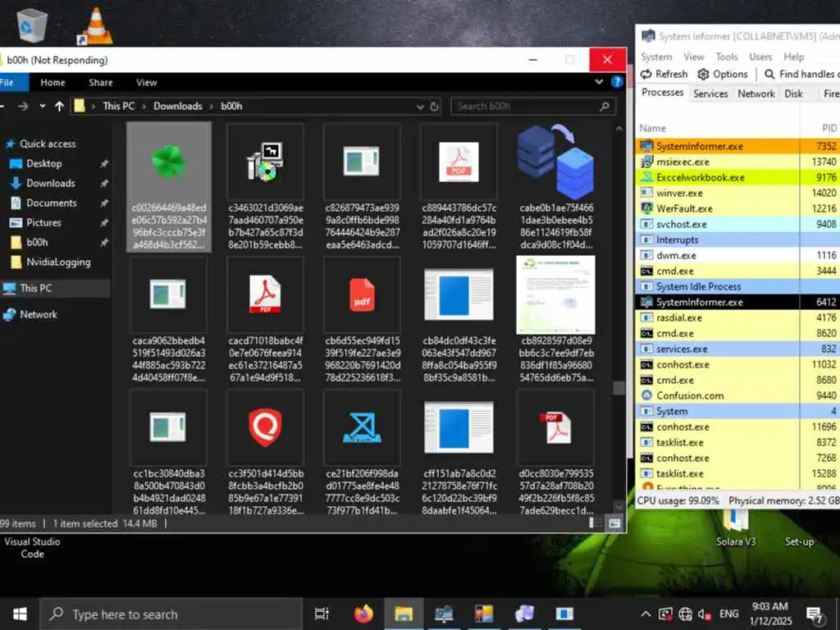Select the green clover file c002664469a48ed
The image size is (840, 630).
pos(169,186)
